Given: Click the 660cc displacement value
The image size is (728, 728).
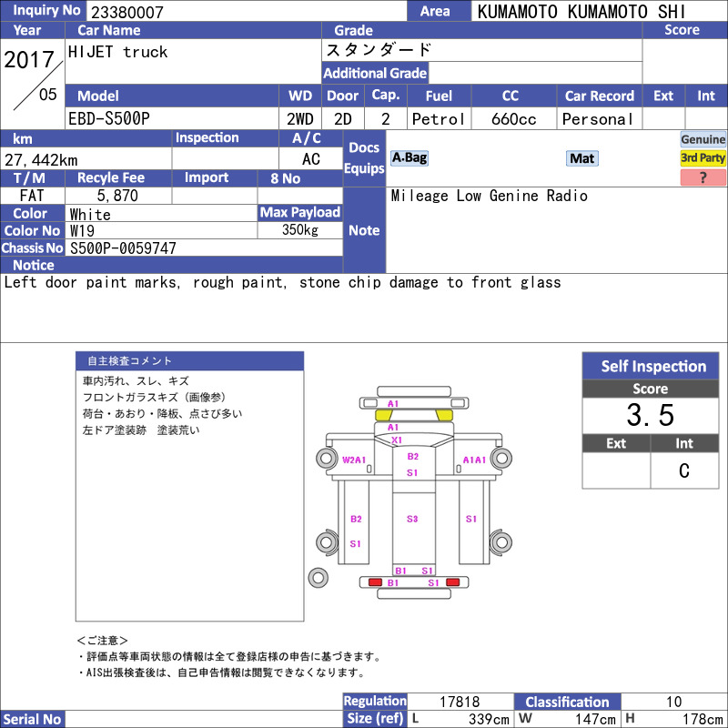Looking at the screenshot, I should 513,119.
